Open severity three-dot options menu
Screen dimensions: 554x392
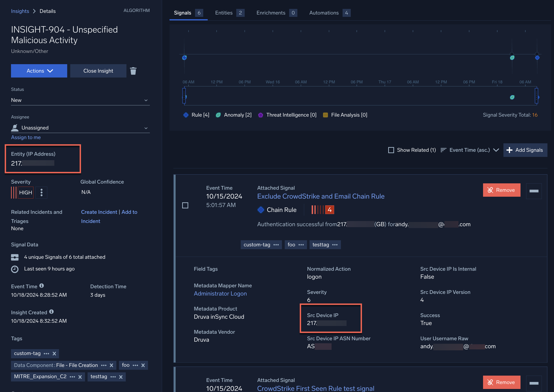pos(41,192)
